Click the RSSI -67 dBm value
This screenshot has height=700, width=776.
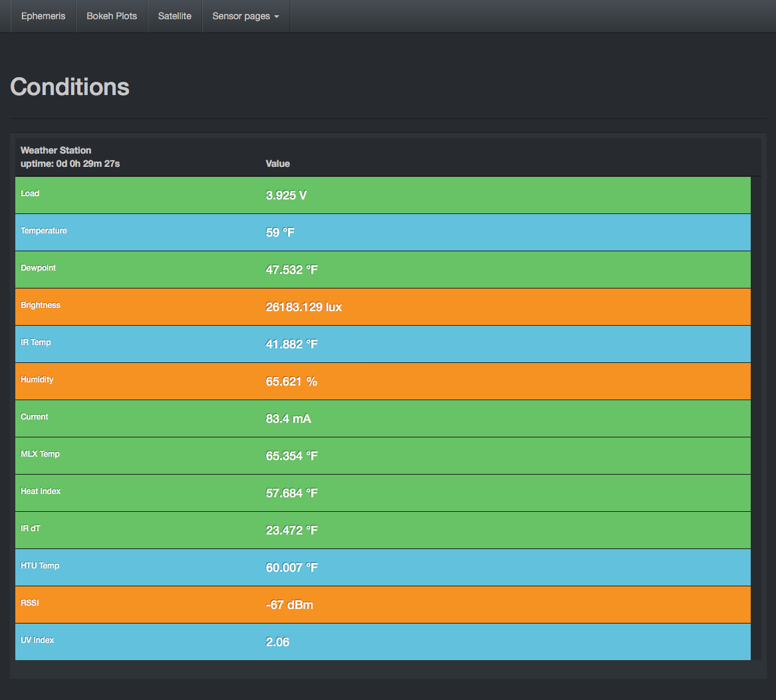[x=289, y=605]
